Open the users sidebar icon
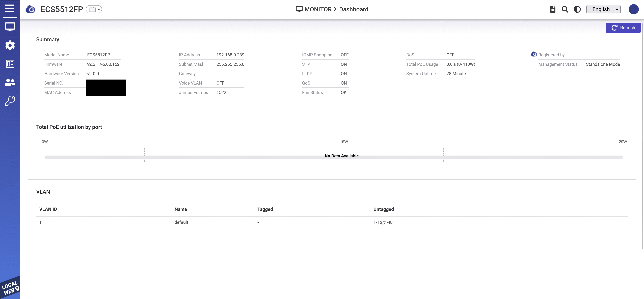 10,82
